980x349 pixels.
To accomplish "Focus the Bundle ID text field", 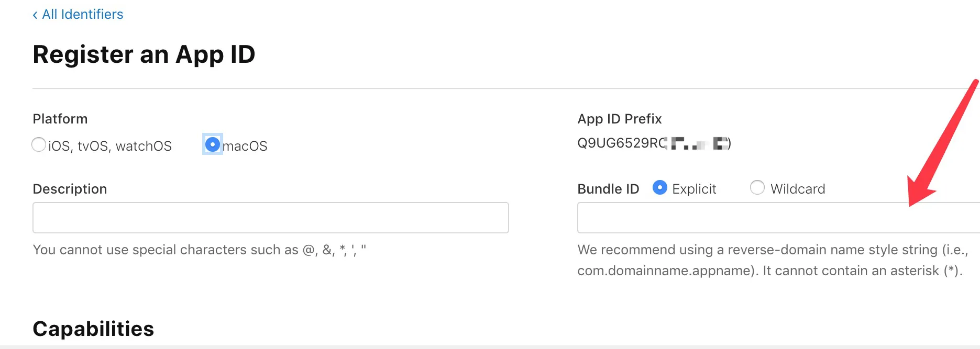I will 778,218.
